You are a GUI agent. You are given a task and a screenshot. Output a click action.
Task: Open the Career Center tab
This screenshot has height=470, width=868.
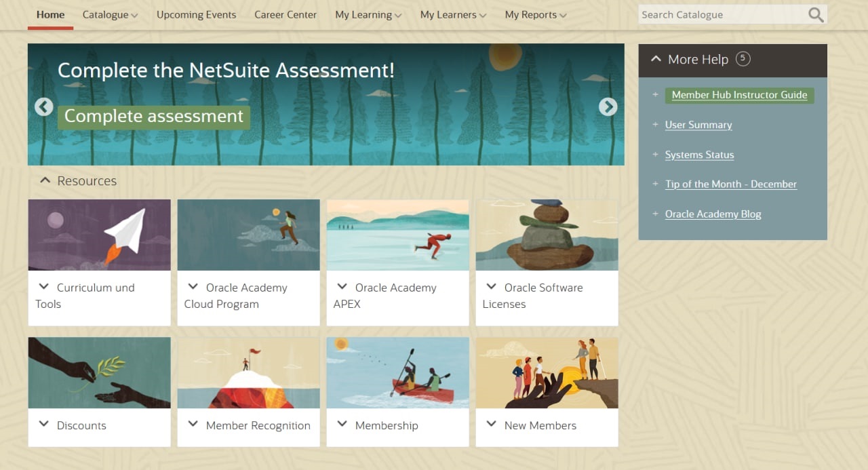285,15
